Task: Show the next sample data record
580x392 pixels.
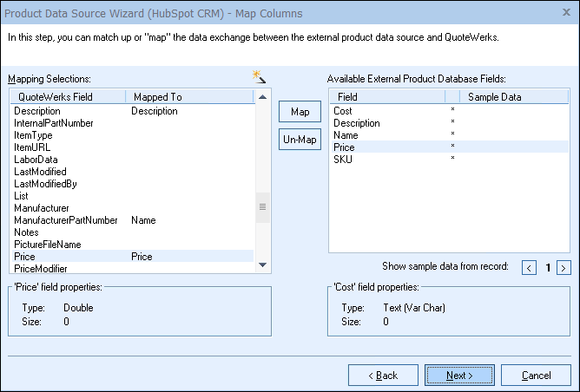Action: [x=564, y=267]
